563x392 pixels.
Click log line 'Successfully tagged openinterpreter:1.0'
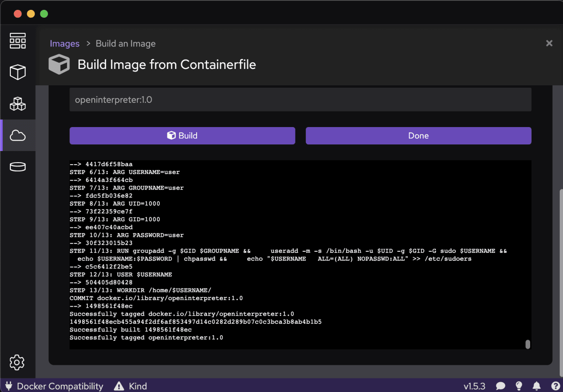click(146, 338)
